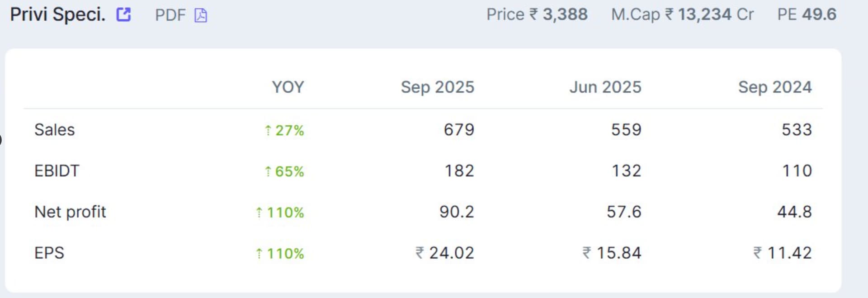Click the Net profit YOY up arrow
This screenshot has width=868, height=298.
tap(259, 213)
